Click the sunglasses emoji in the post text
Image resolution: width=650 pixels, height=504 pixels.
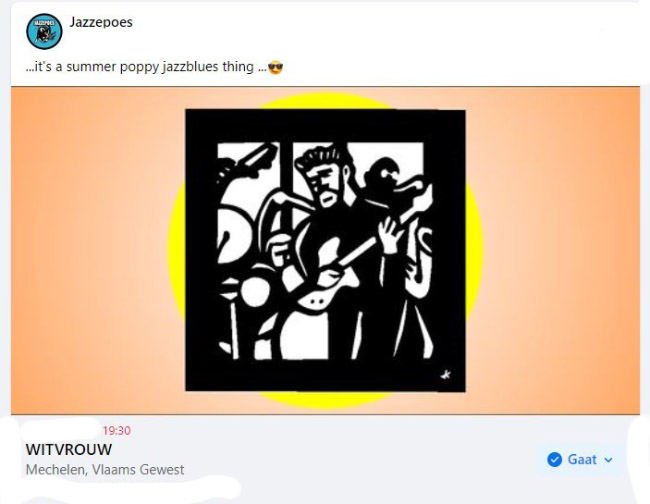pos(275,67)
